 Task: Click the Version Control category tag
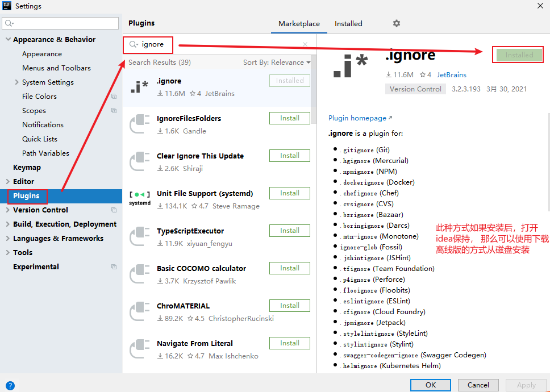coord(415,89)
